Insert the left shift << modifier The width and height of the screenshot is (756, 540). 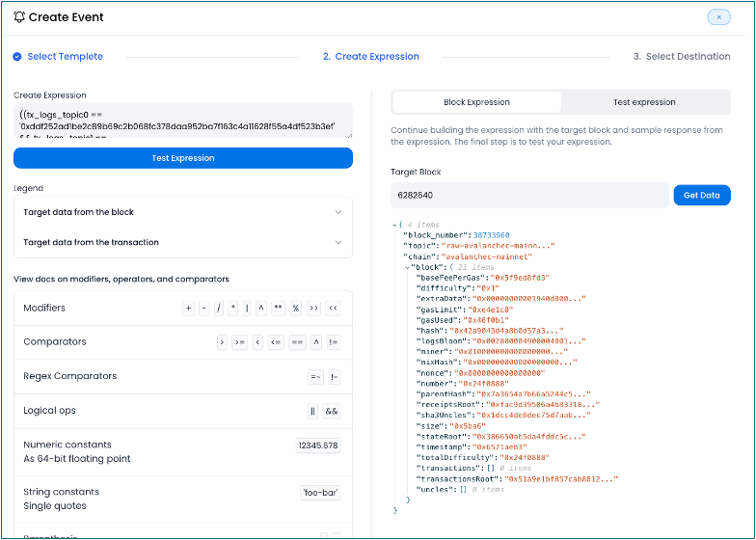tap(333, 309)
